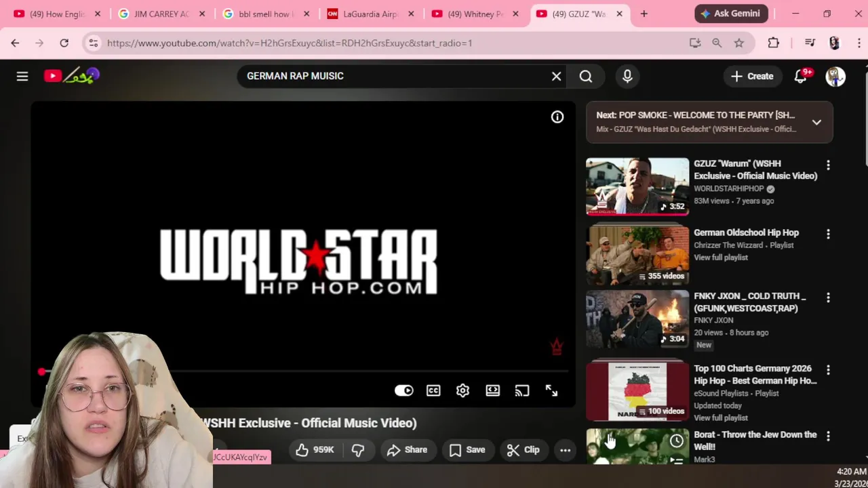Screen dimensions: 868x488
Task: Switch to Whitney YouTube tab
Action: coord(474,14)
